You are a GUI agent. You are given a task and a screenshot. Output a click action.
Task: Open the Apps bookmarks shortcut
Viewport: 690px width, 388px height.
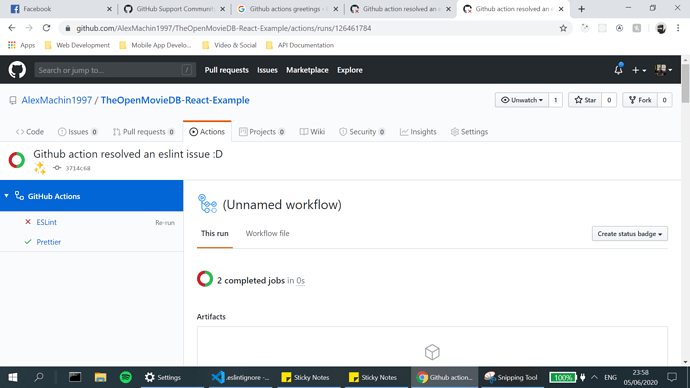(22, 45)
